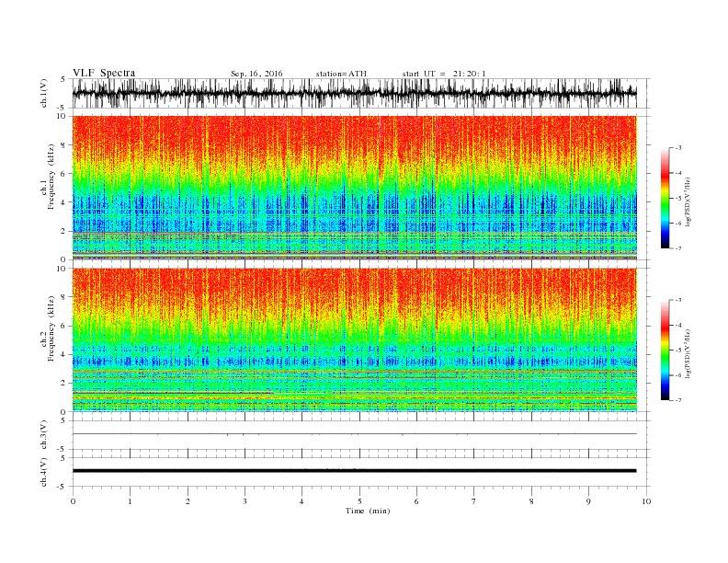Click the time axis tick label "4"

point(301,501)
